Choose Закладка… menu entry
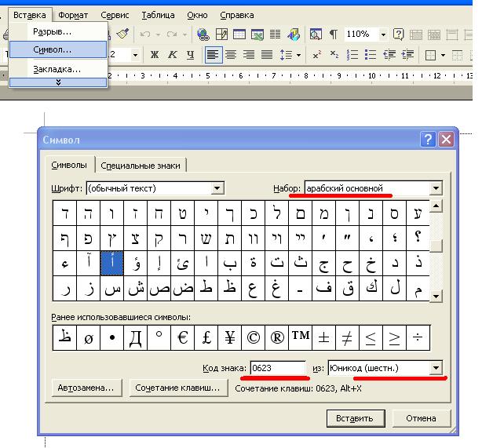Image resolution: width=493 pixels, height=448 pixels. (58, 69)
